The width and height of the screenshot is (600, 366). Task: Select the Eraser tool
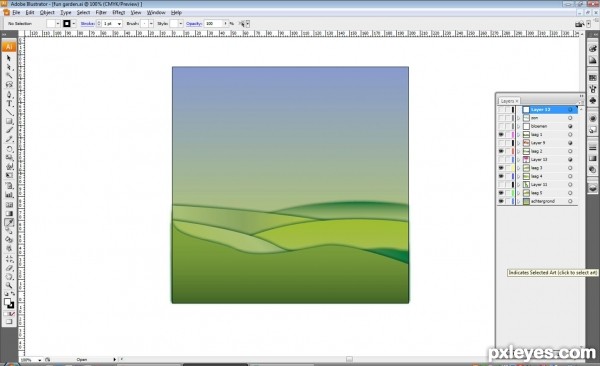pyautogui.click(x=9, y=268)
